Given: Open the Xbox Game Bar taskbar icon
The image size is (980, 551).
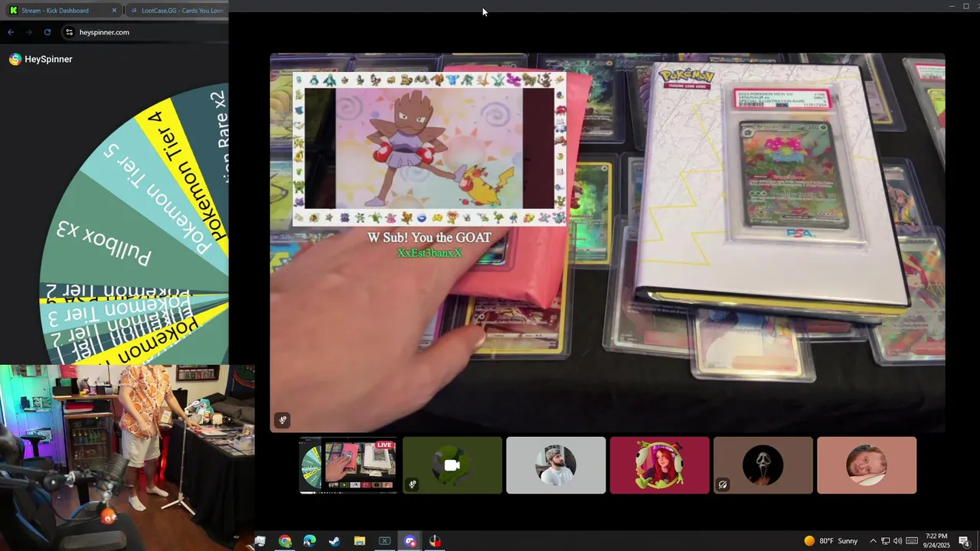Looking at the screenshot, I should click(385, 541).
